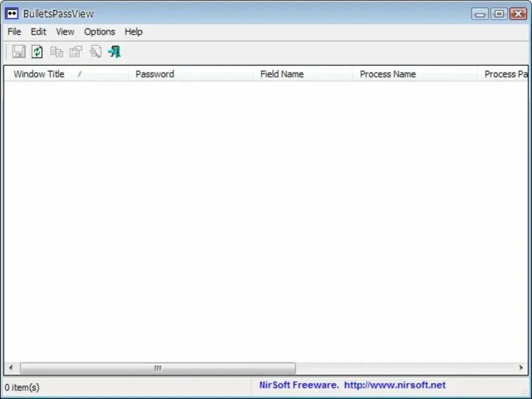Screen dimensions: 532x399
Task: Click the Save Selected Items toolbar icon
Action: pos(19,52)
